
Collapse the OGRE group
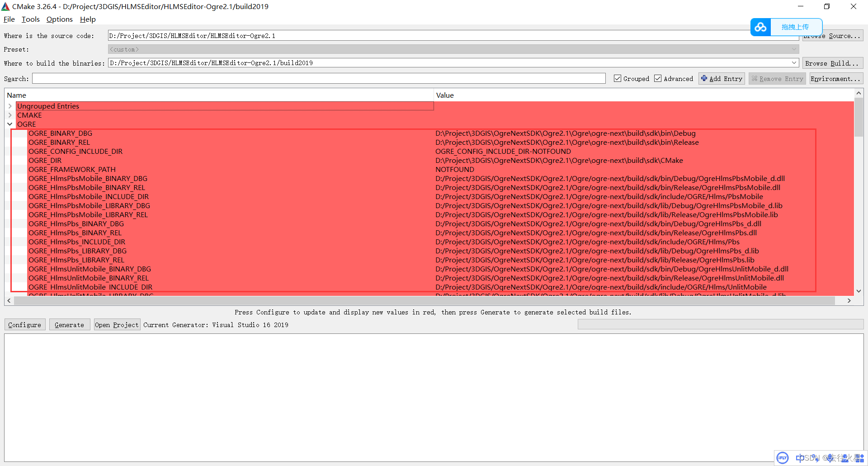click(x=10, y=124)
